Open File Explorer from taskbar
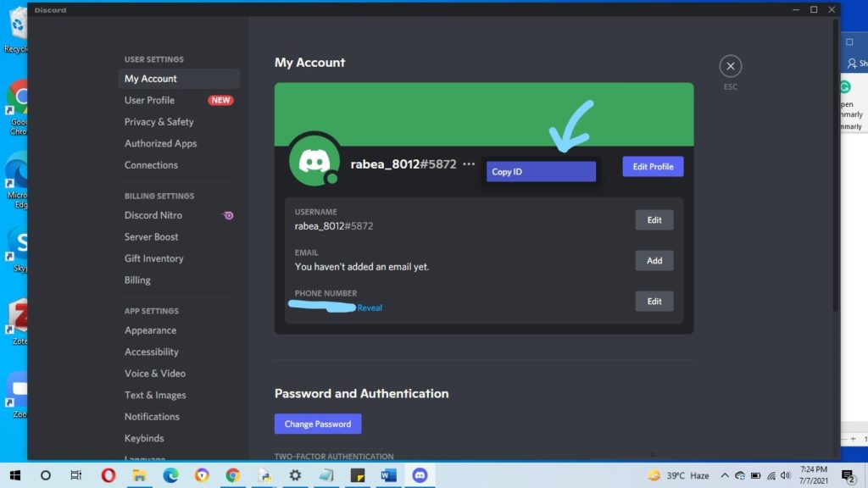The width and height of the screenshot is (868, 488). 140,475
